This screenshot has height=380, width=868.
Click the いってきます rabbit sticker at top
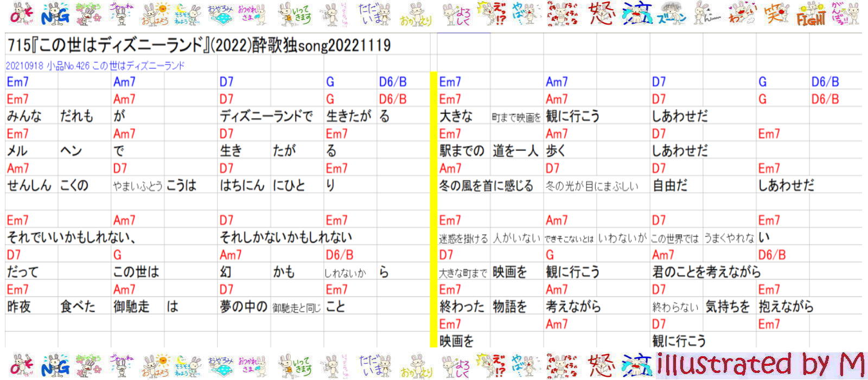click(x=295, y=14)
